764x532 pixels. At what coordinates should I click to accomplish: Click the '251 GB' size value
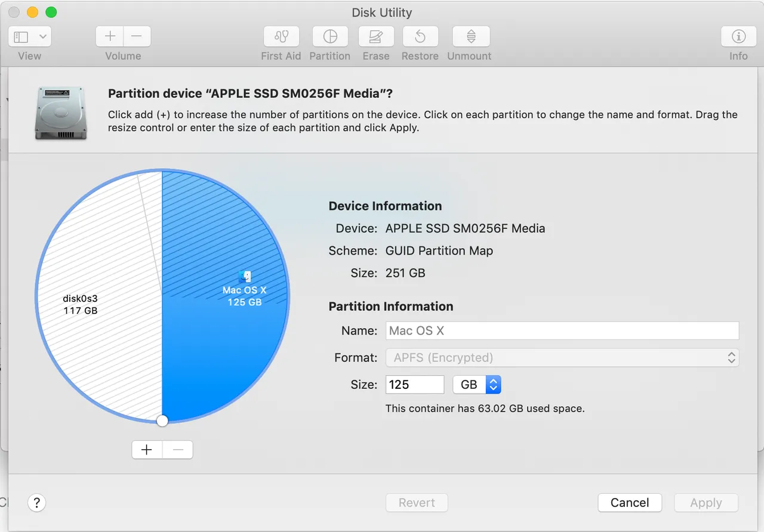(x=405, y=273)
